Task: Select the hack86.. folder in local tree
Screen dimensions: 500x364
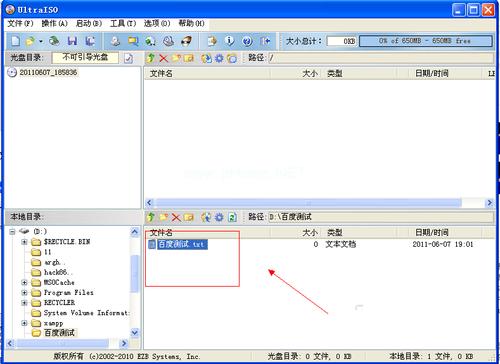Action: pyautogui.click(x=57, y=272)
